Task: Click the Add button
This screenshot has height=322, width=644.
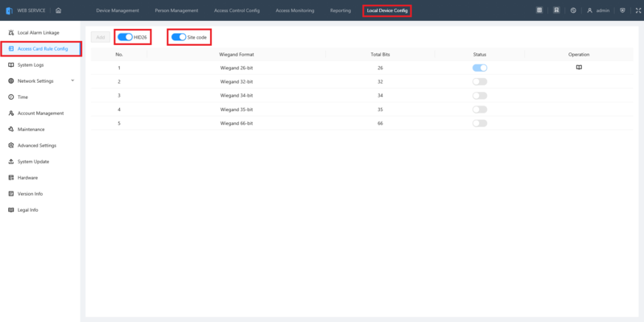Action: pos(101,37)
